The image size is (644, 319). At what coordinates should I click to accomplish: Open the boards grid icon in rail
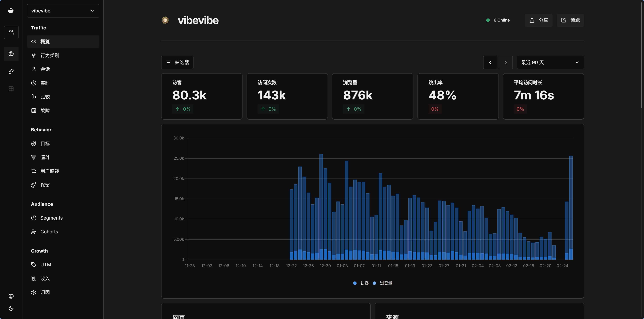[11, 89]
